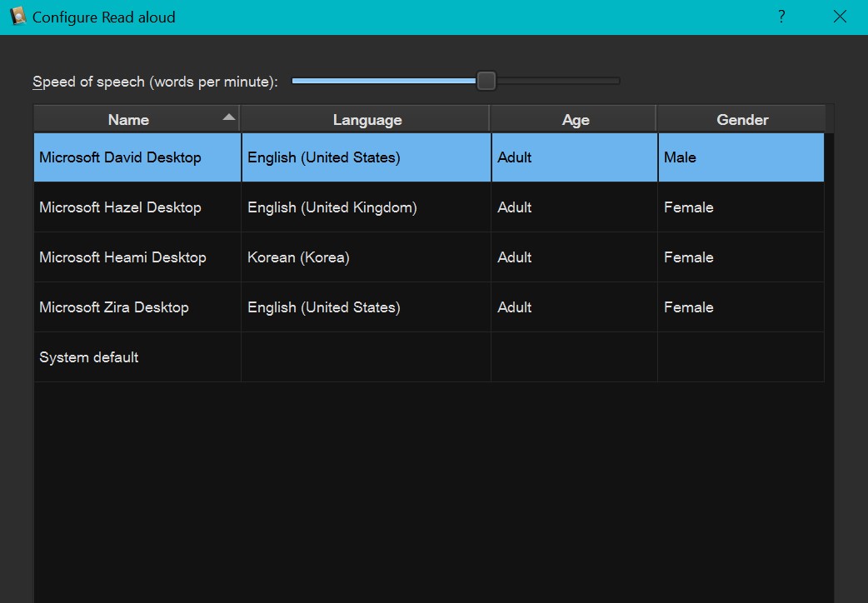The height and width of the screenshot is (603, 868).
Task: Click the Adult cell in the Zira row
Action: point(574,306)
